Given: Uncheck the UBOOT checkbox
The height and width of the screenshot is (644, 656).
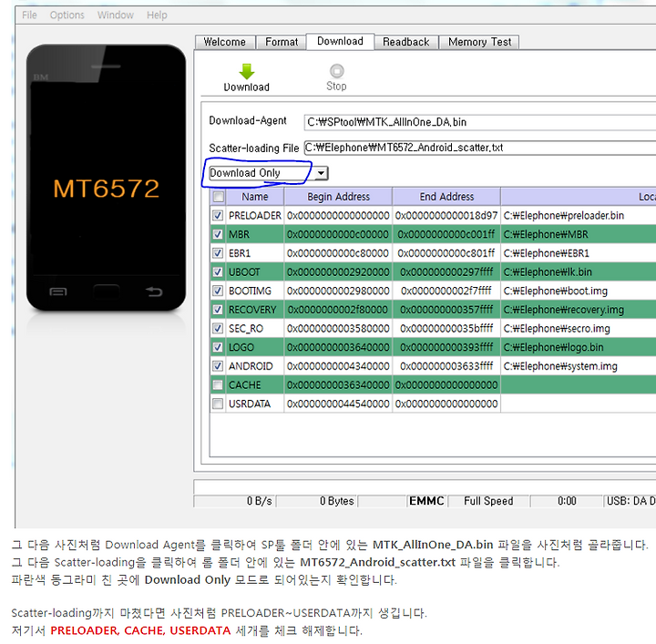Looking at the screenshot, I should (x=218, y=271).
